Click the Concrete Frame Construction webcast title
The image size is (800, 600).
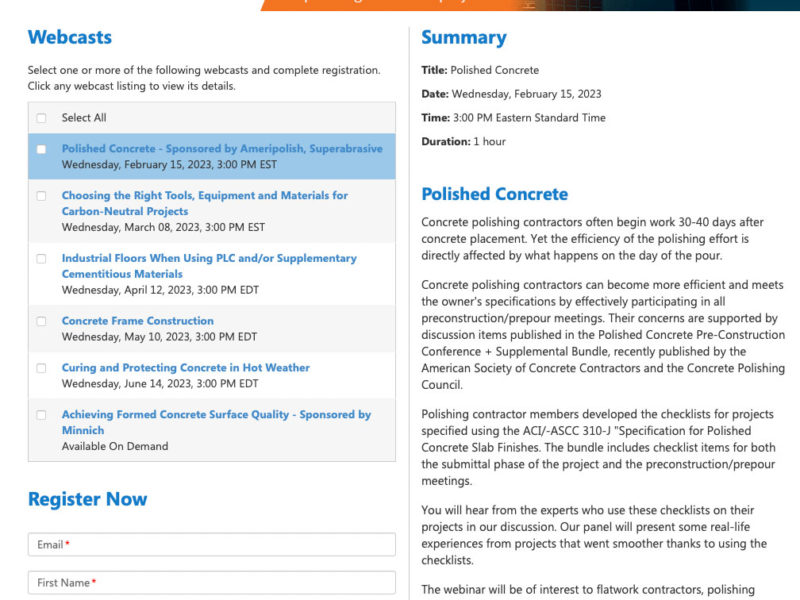(x=137, y=321)
